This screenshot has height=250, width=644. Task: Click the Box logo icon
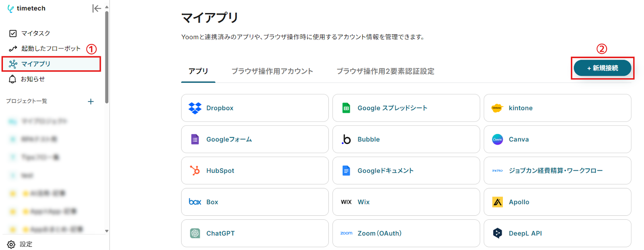tap(195, 202)
